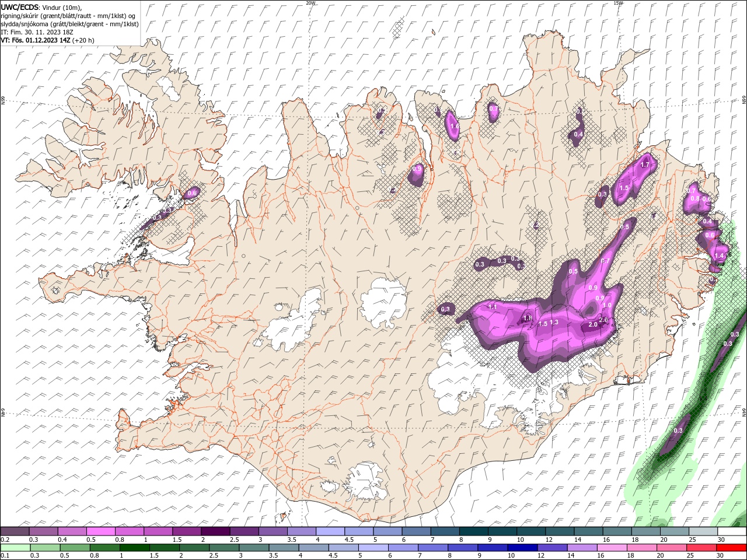Click the 14 label in the rain legend row
Image resolution: width=747 pixels, height=560 pixels.
point(571,556)
